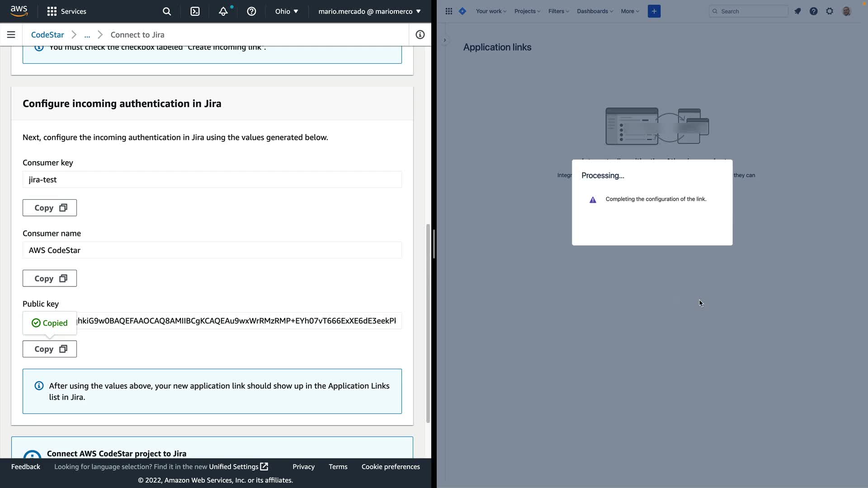Click the blue Jira create plus button
Image resolution: width=868 pixels, height=488 pixels.
tap(654, 11)
